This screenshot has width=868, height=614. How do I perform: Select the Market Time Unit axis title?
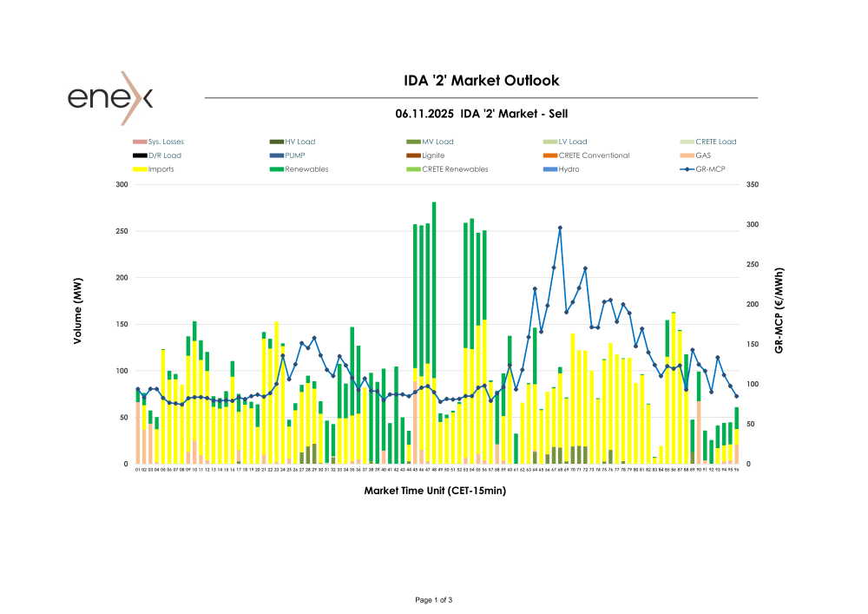[435, 491]
